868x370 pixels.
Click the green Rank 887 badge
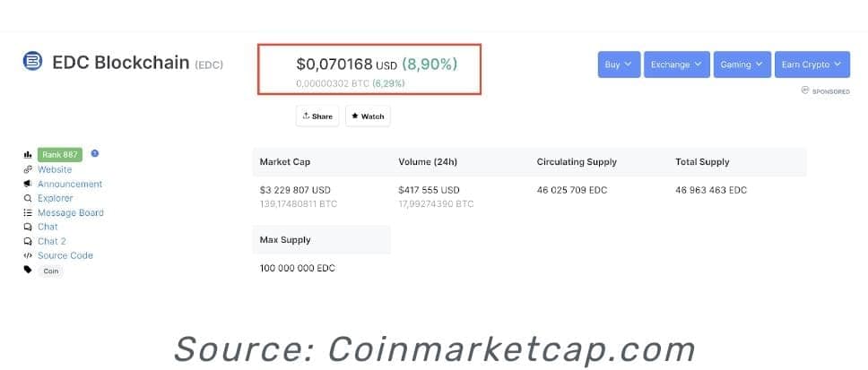pyautogui.click(x=60, y=155)
